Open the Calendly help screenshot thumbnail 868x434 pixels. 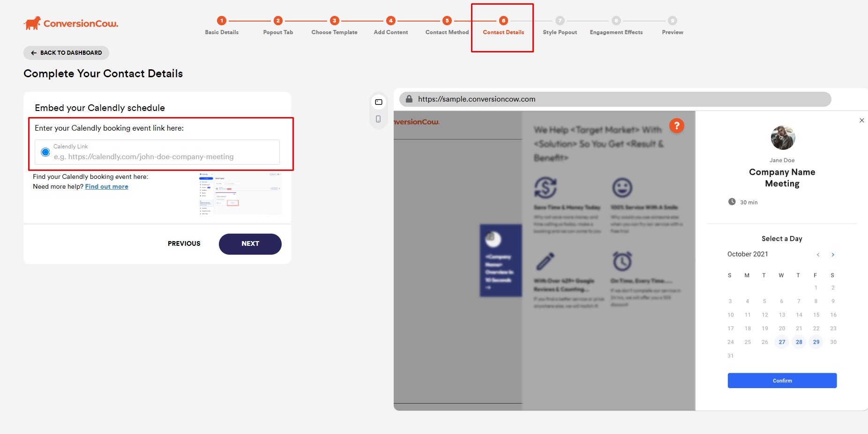pos(240,193)
